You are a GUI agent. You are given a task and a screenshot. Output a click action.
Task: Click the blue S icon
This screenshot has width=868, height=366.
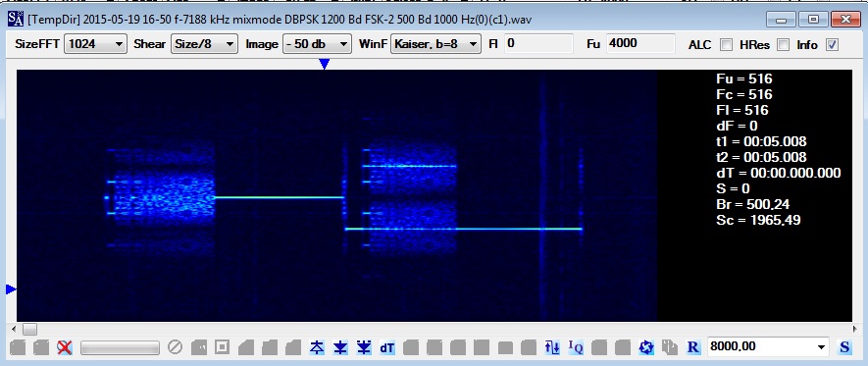click(x=844, y=347)
